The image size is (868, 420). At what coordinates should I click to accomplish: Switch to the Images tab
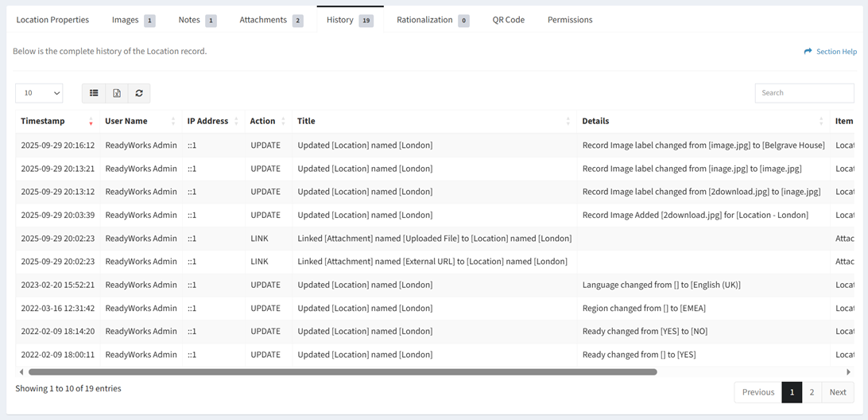click(x=133, y=20)
